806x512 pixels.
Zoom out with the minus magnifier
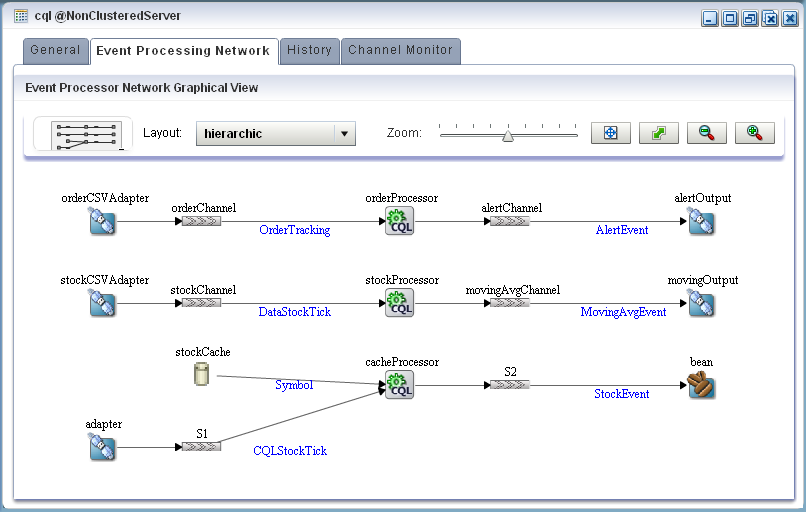click(x=707, y=133)
